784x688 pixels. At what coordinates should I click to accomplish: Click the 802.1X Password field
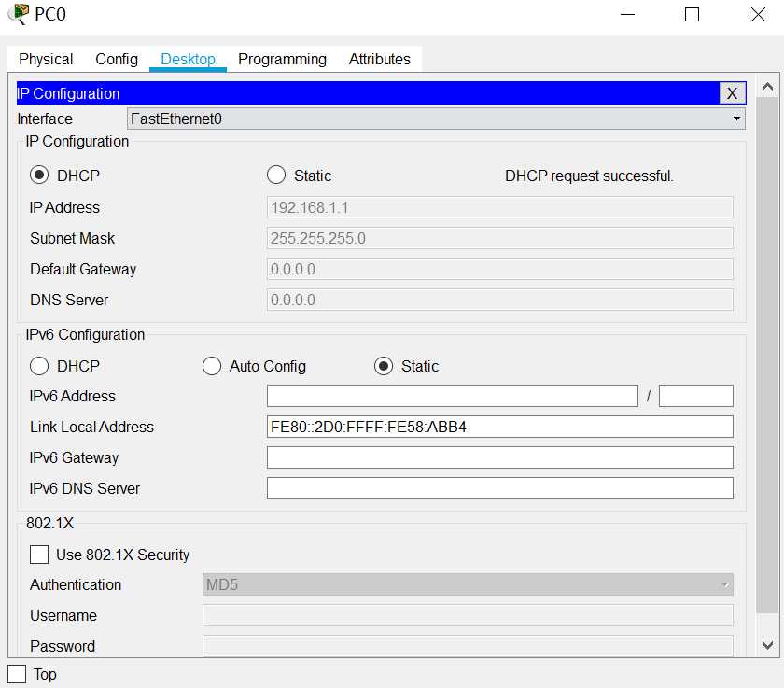[468, 645]
